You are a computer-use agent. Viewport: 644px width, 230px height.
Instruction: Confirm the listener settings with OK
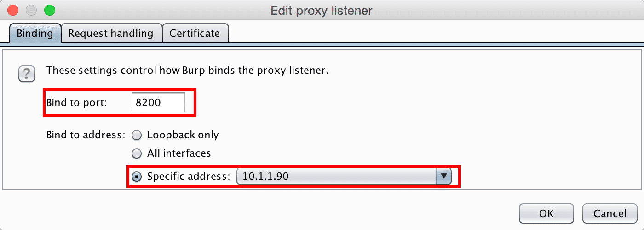point(546,213)
